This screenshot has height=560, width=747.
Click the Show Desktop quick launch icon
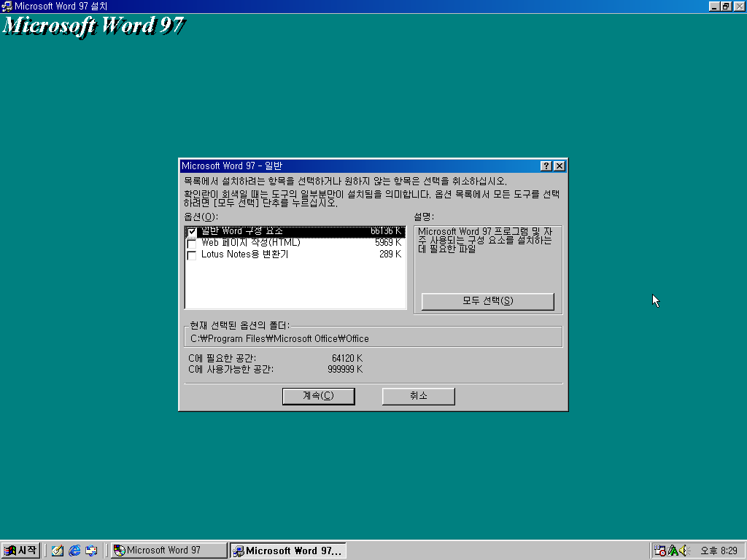(58, 551)
